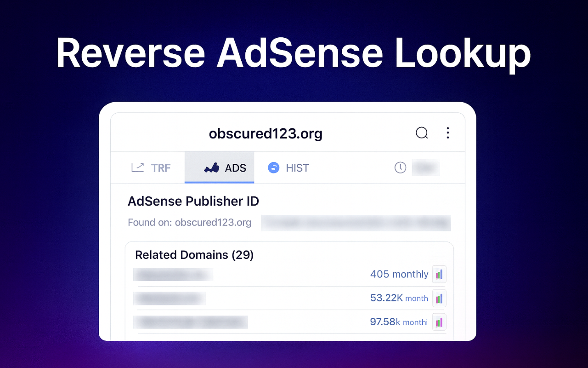This screenshot has width=588, height=368.
Task: Select the 97.58k monthly traffic value
Action: 398,322
